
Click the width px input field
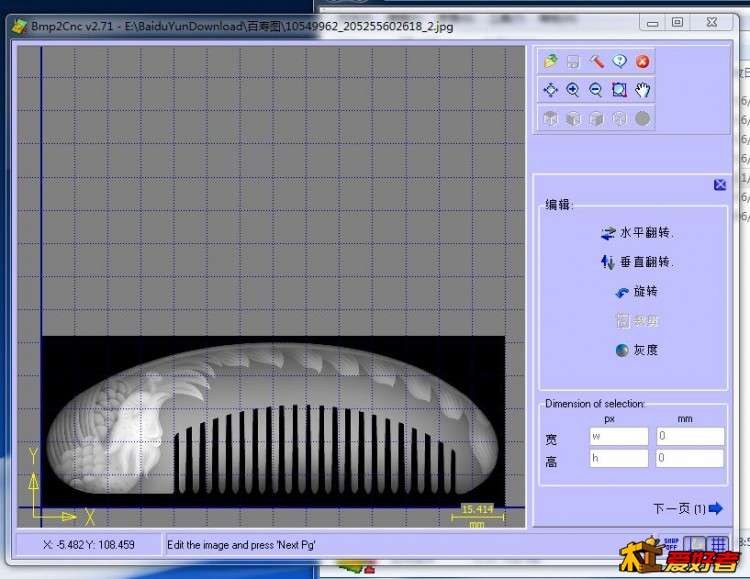click(x=619, y=437)
